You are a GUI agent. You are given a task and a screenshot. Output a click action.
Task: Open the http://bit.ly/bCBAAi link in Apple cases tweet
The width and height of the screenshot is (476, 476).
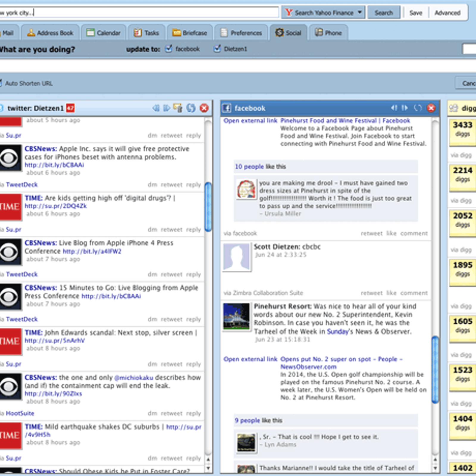click(54, 165)
